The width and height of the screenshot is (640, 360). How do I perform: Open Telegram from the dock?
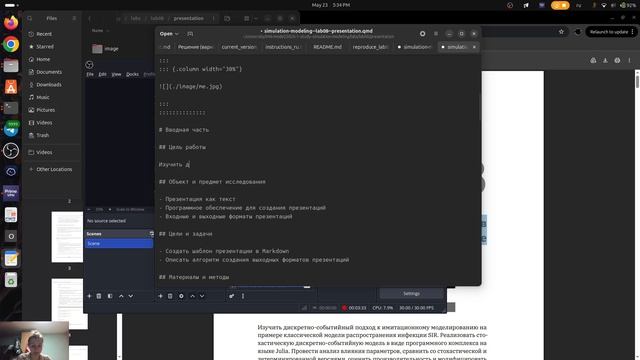click(x=11, y=129)
